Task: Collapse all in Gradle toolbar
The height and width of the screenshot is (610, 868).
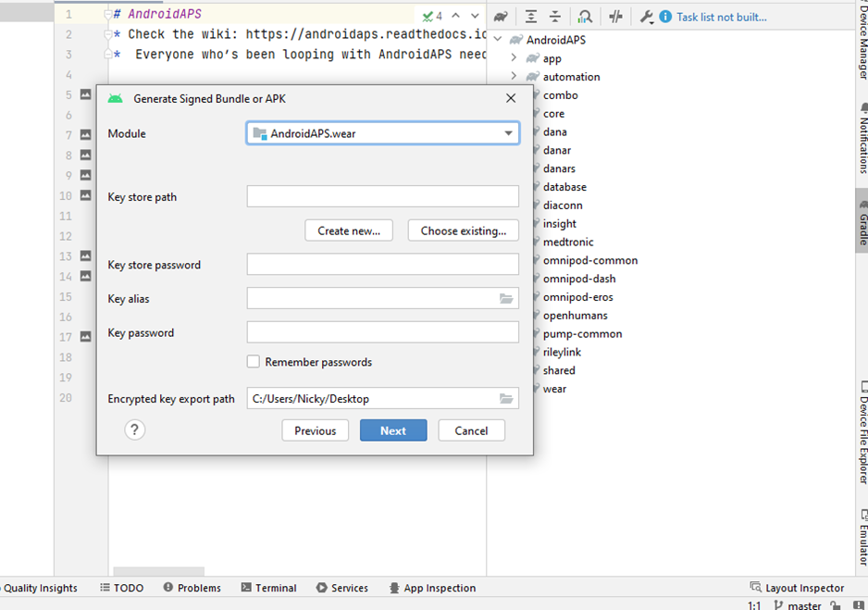Action: pos(554,17)
